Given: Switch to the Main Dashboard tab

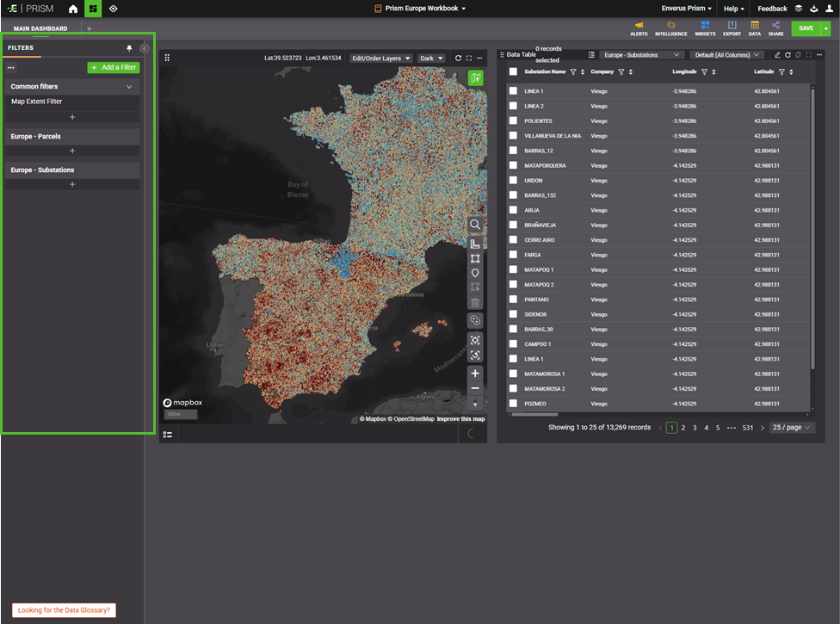Looking at the screenshot, I should 40,28.
